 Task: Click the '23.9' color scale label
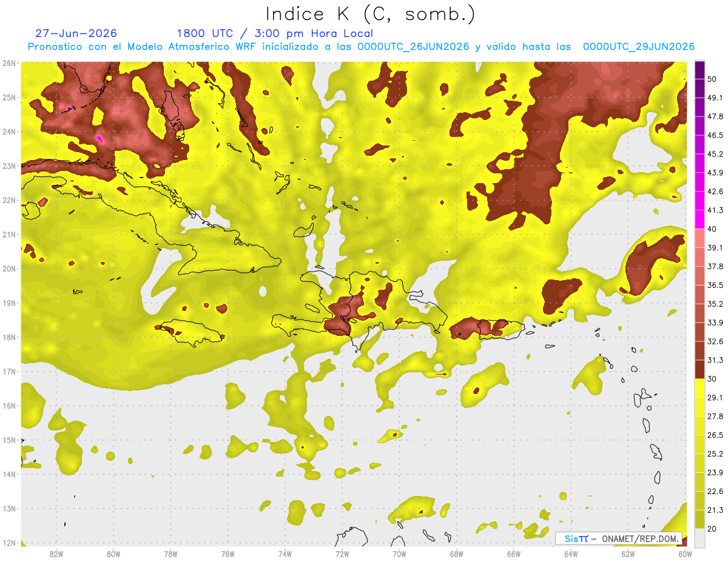(x=715, y=473)
